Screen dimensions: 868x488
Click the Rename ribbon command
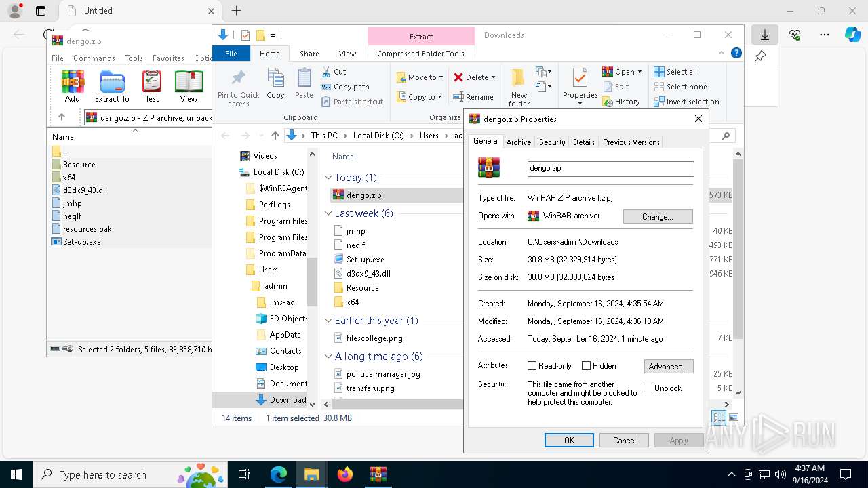click(x=473, y=97)
